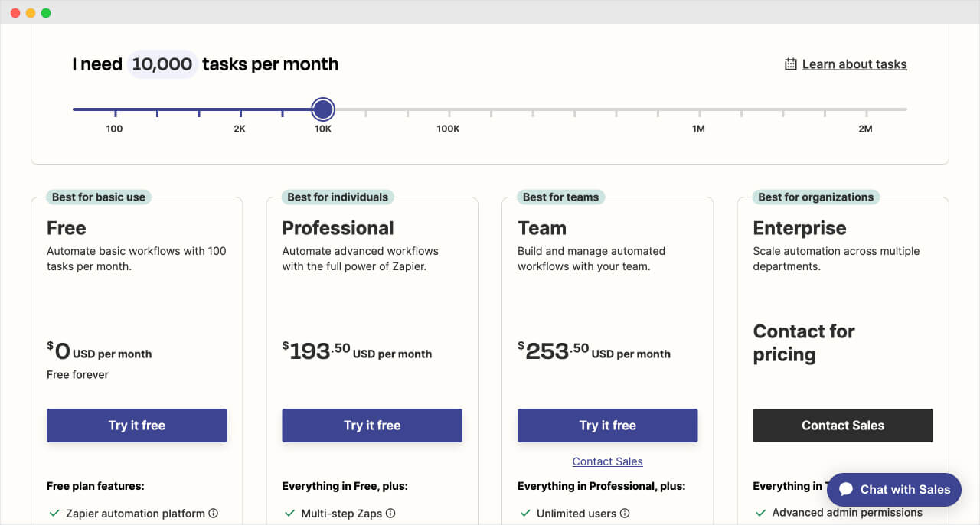Click the 10,000 tasks value field
Screen dimensions: 980x525
tap(162, 64)
